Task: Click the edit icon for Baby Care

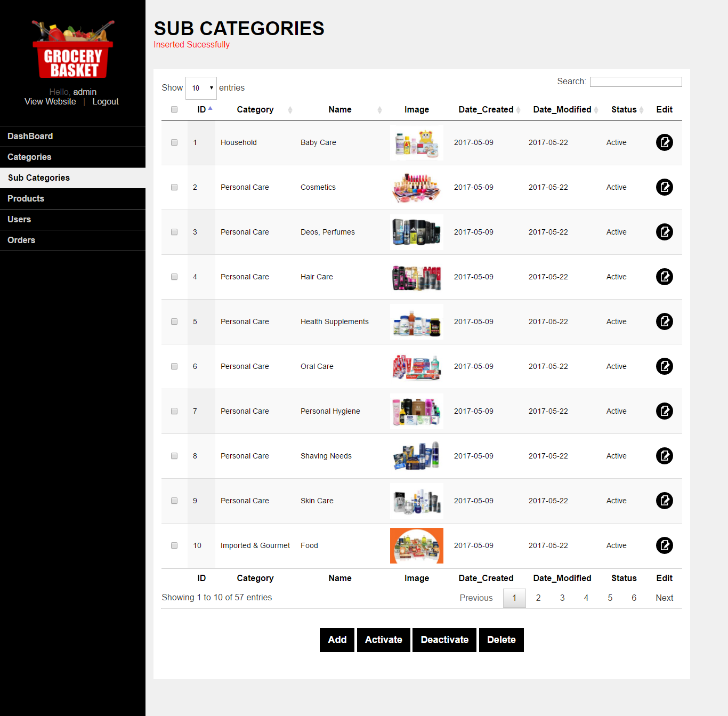Action: 664,142
